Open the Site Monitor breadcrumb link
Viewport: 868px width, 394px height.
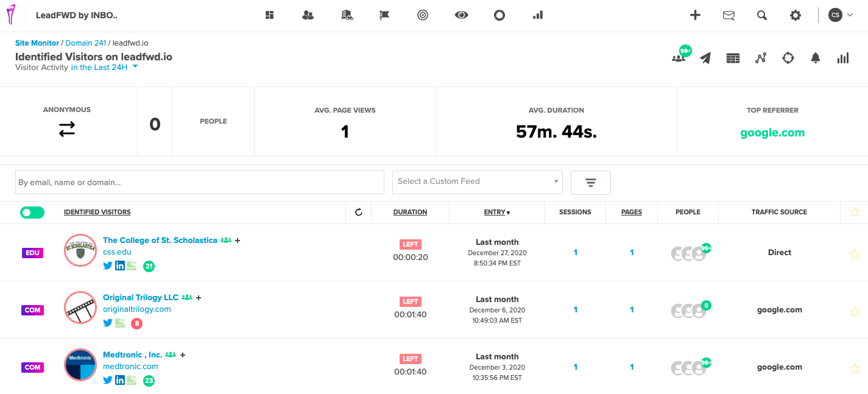pos(37,43)
